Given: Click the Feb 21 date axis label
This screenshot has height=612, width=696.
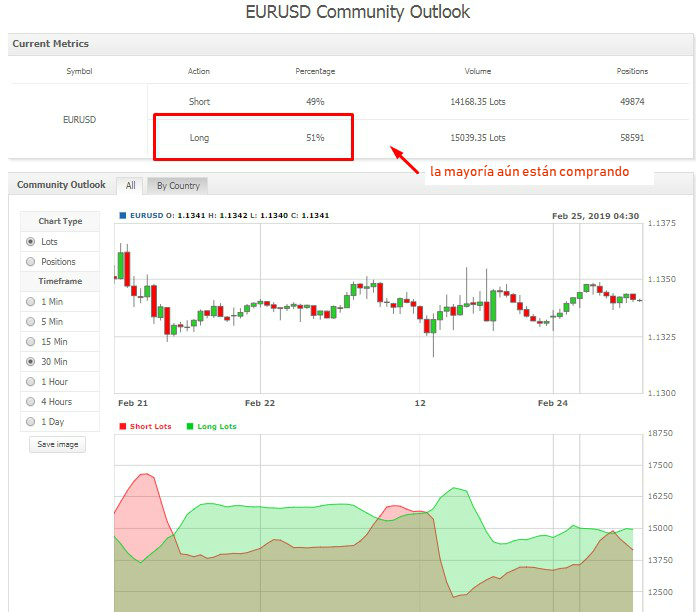Looking at the screenshot, I should pos(133,403).
